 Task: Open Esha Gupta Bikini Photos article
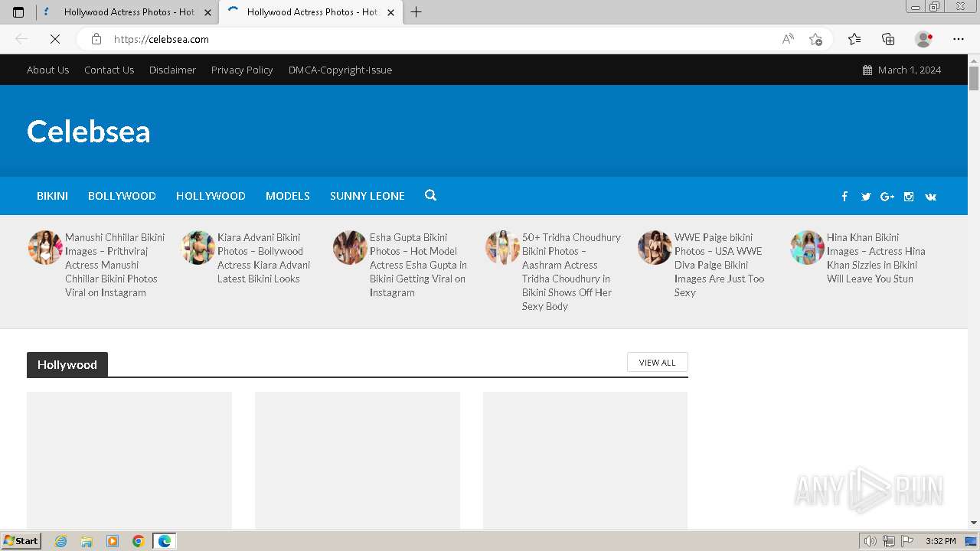418,265
